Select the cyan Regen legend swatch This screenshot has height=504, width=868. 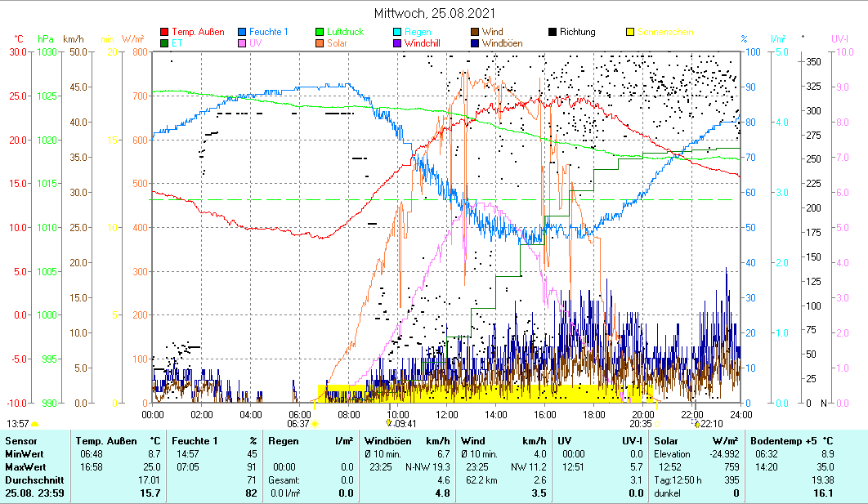(398, 33)
